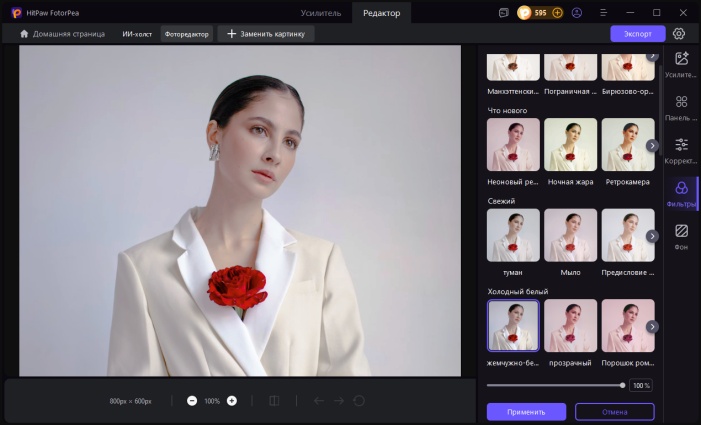Click the zoom out minus icon

[x=192, y=401]
